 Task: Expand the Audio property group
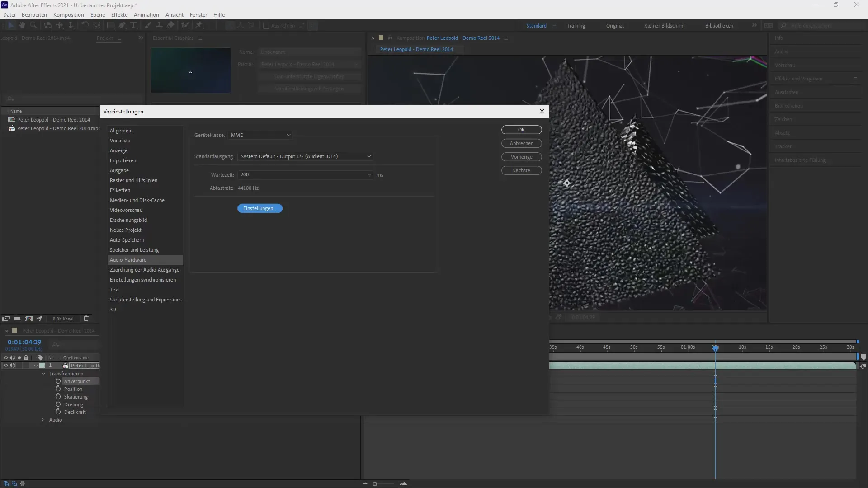point(43,420)
